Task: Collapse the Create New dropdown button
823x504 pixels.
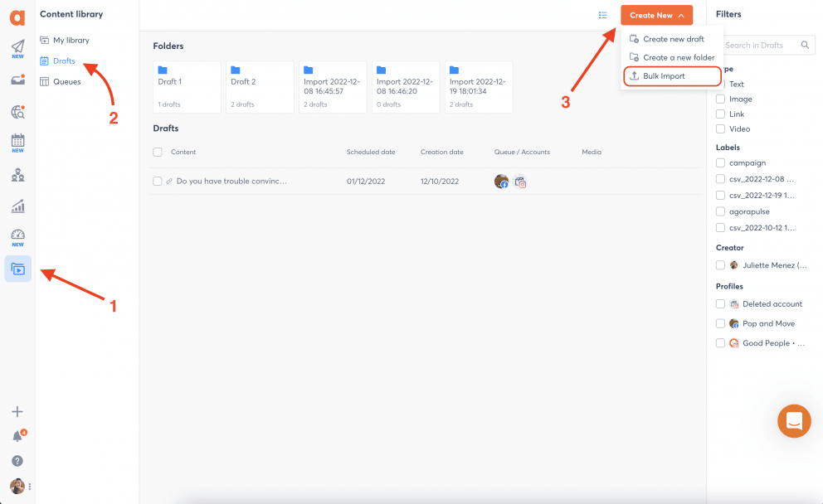Action: (x=656, y=15)
